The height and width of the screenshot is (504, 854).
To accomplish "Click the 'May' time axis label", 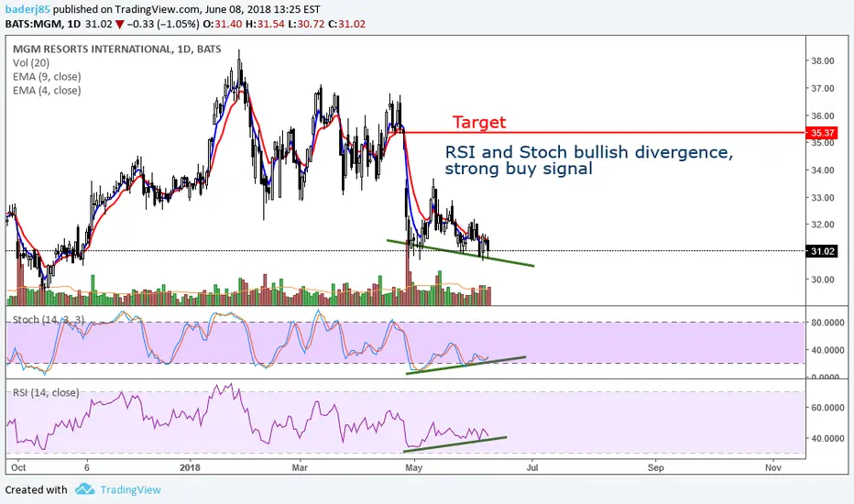I will click(414, 467).
